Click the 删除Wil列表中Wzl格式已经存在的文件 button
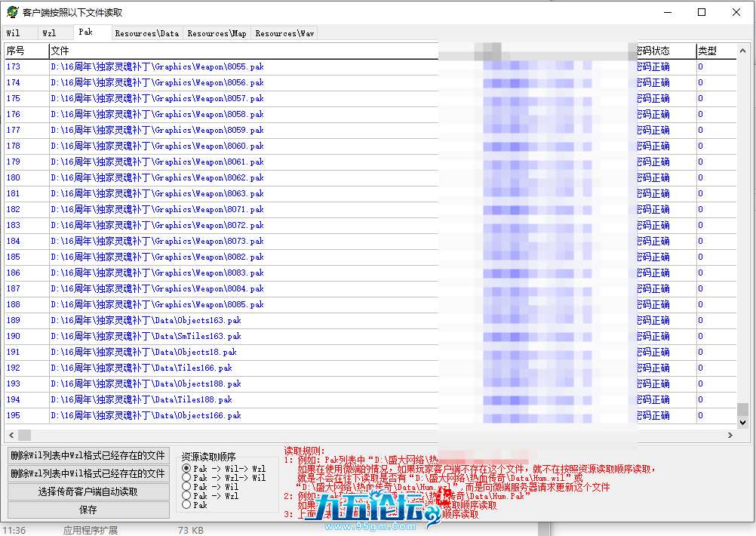Viewport: 756px width, 536px height. pos(88,455)
